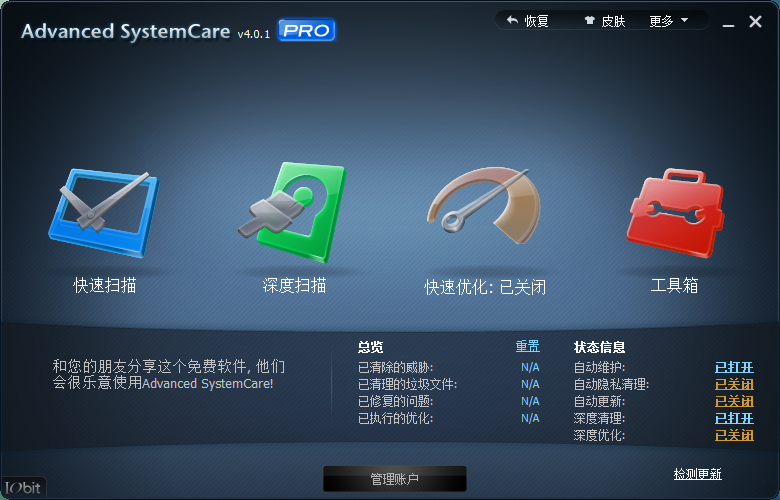Click the blue PRO badge

pyautogui.click(x=306, y=31)
